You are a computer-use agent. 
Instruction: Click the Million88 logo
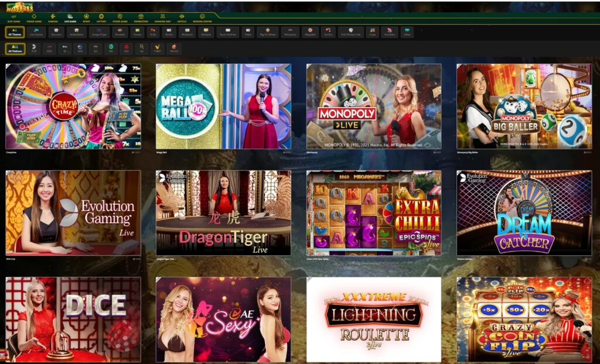tap(19, 7)
